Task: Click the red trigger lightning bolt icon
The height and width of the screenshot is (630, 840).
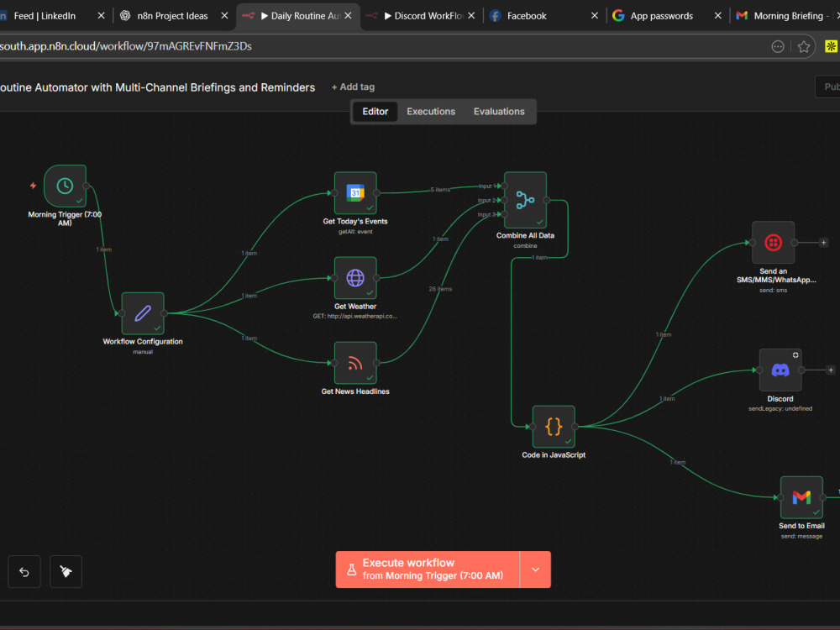Action: point(34,186)
